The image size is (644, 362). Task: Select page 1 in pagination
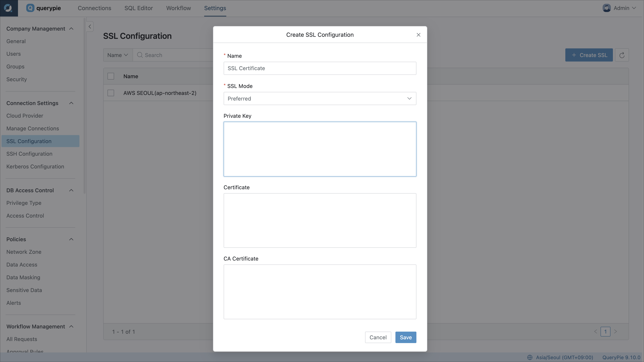click(605, 331)
